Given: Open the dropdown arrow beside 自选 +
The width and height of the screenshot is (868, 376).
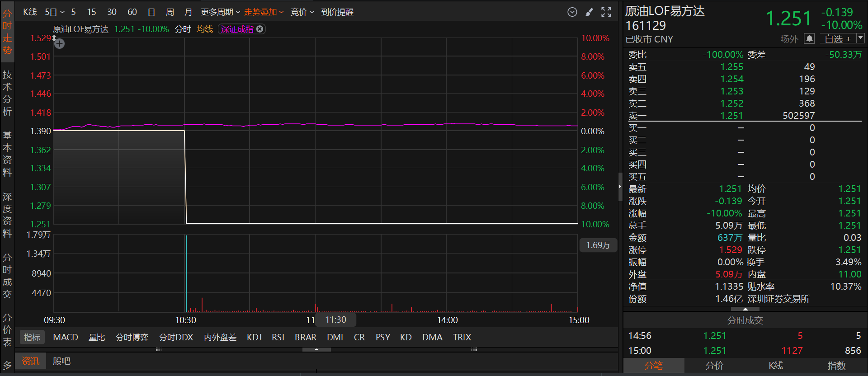Looking at the screenshot, I should pyautogui.click(x=860, y=38).
